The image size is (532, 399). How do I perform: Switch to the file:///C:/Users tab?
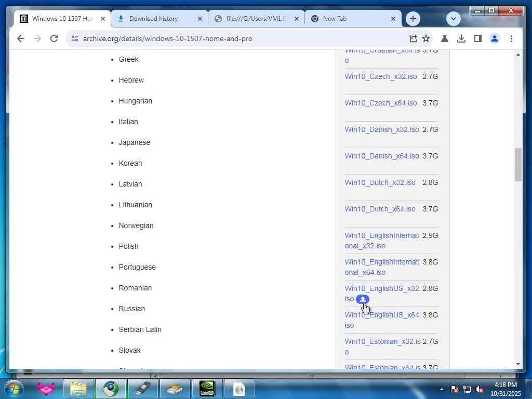pos(257,19)
